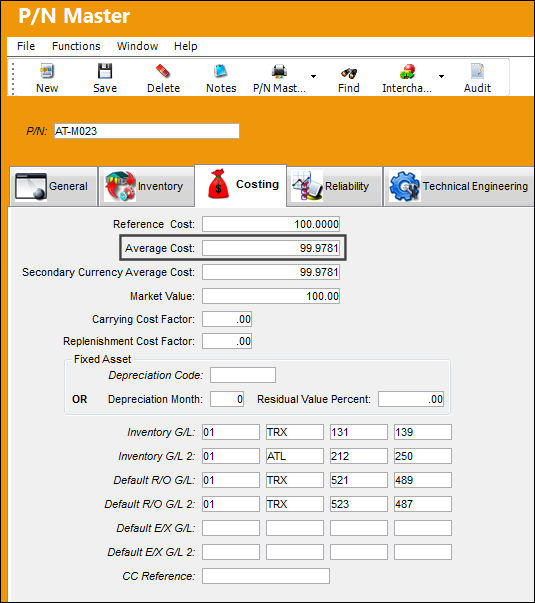Screen dimensions: 535x603
Task: Click the Residual Value Percent field
Action: pos(411,399)
